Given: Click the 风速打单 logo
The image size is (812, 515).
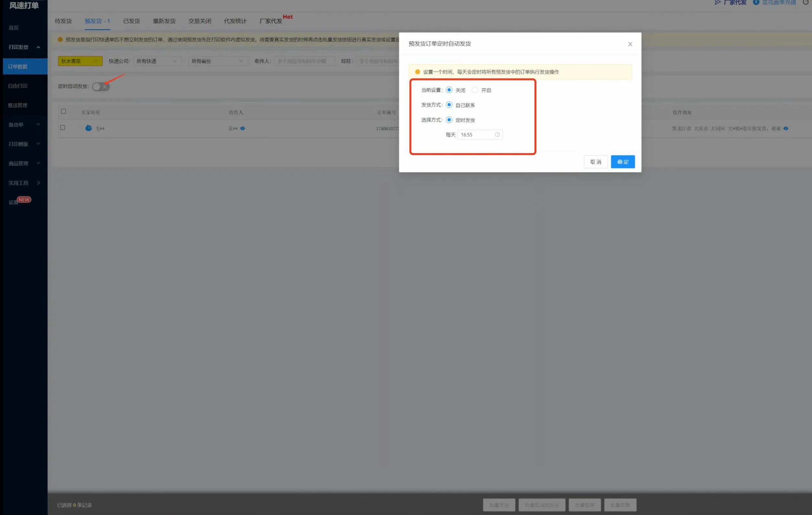Looking at the screenshot, I should pyautogui.click(x=24, y=5).
